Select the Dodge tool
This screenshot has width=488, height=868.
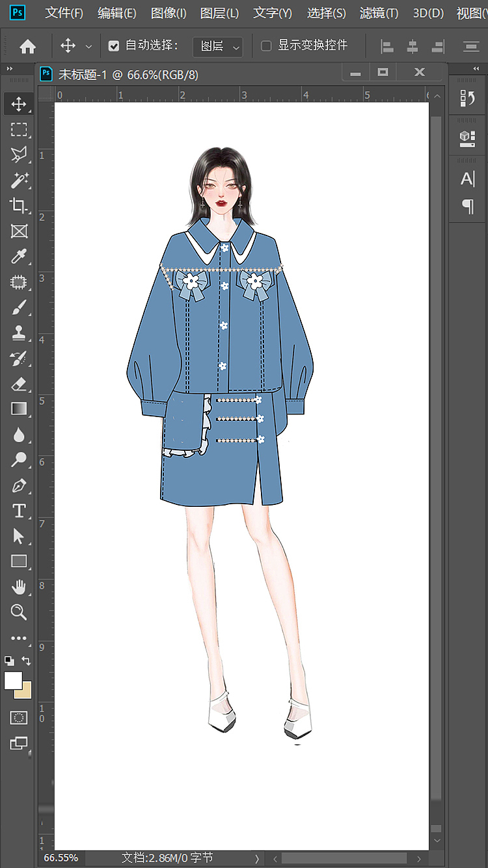click(x=19, y=459)
